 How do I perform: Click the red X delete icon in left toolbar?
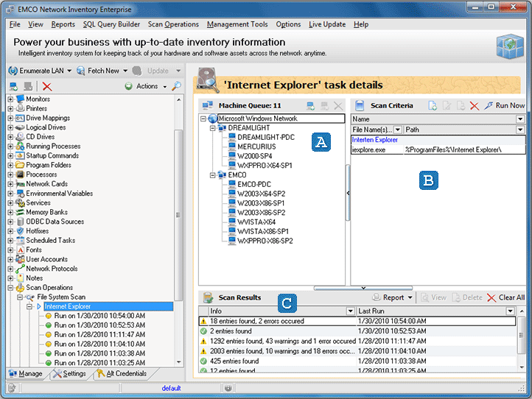[47, 86]
